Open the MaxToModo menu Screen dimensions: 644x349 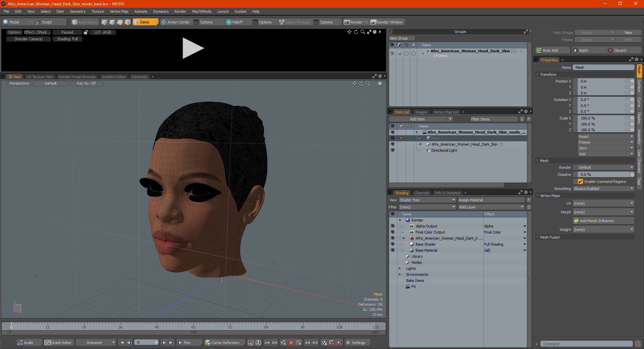click(202, 11)
